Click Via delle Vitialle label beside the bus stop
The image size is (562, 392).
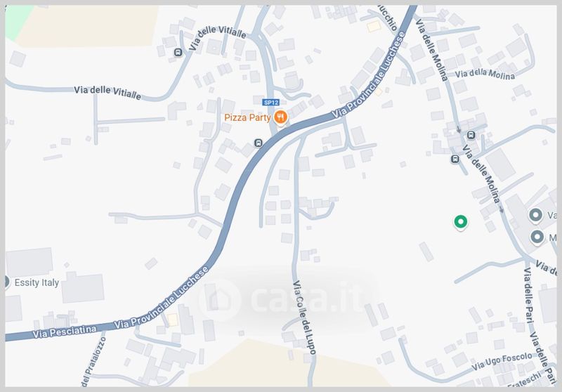coord(218,38)
